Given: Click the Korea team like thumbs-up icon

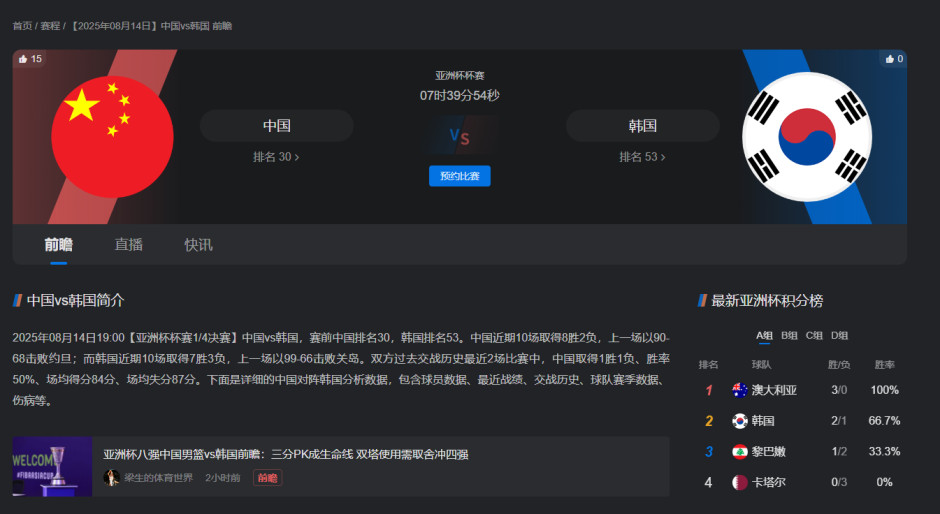Looking at the screenshot, I should [888, 59].
